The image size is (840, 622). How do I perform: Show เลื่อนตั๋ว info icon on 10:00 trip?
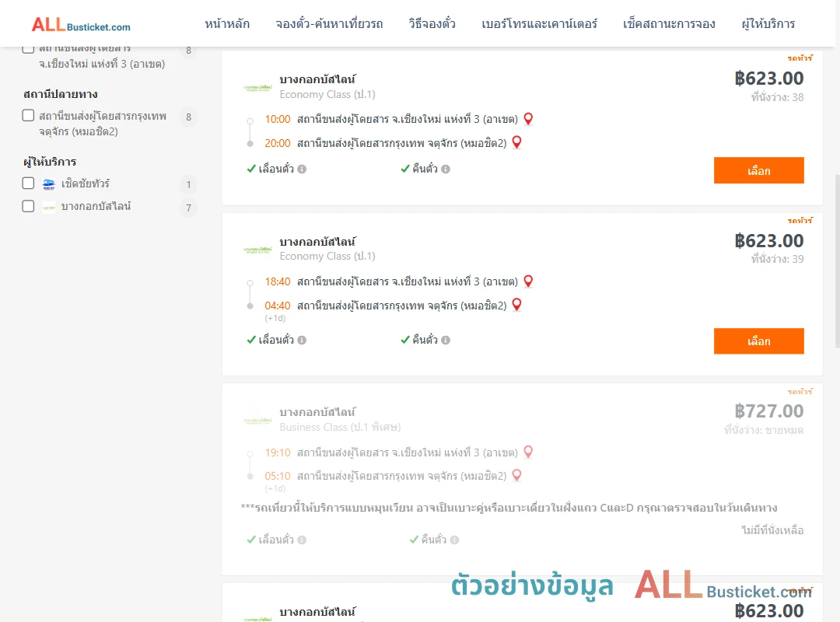[x=302, y=169]
